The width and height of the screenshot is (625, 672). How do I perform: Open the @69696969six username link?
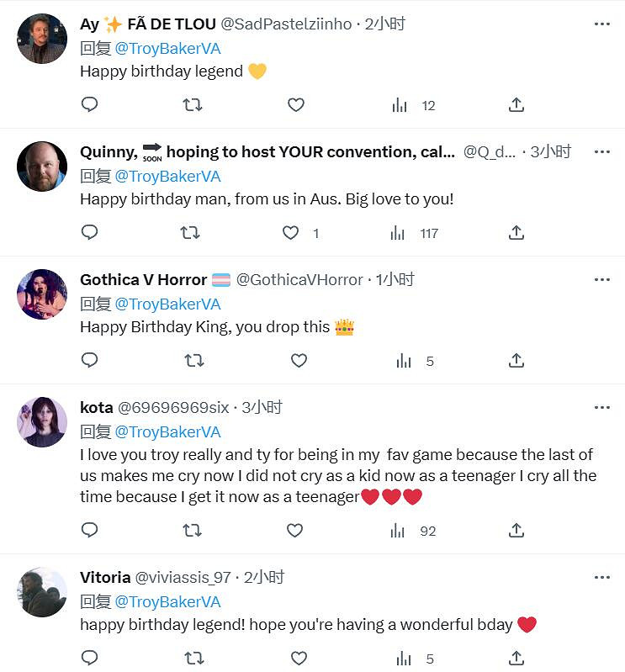point(173,408)
